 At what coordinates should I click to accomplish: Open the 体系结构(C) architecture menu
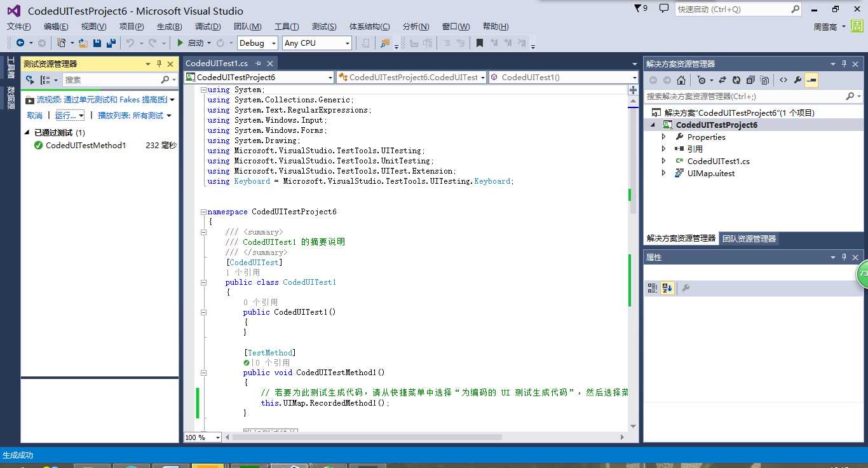[370, 26]
